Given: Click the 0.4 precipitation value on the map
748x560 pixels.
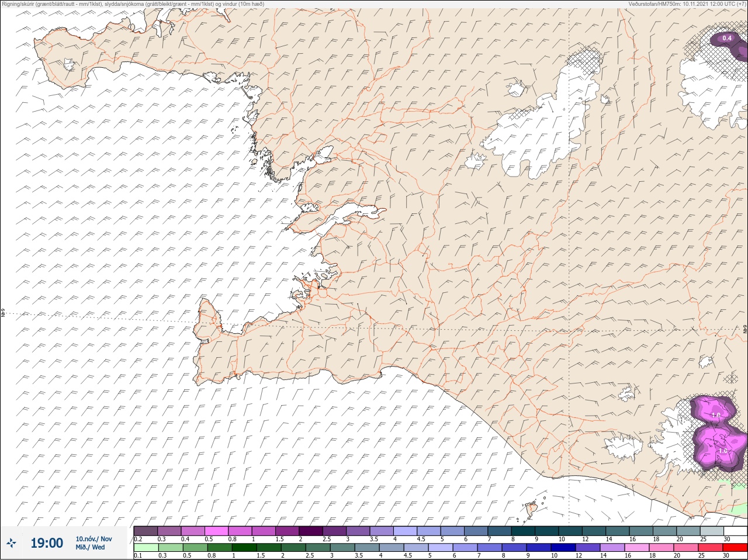Looking at the screenshot, I should click(x=727, y=39).
